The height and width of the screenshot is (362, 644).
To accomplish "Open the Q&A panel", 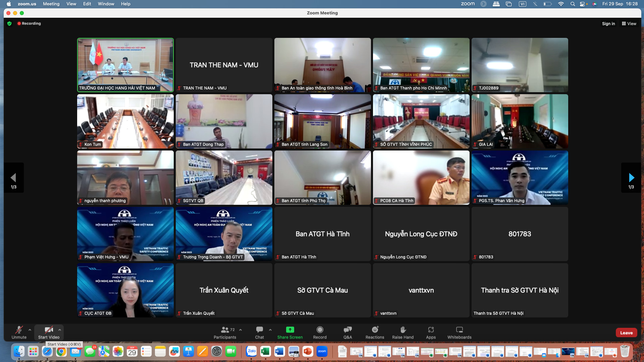I will 347,330.
